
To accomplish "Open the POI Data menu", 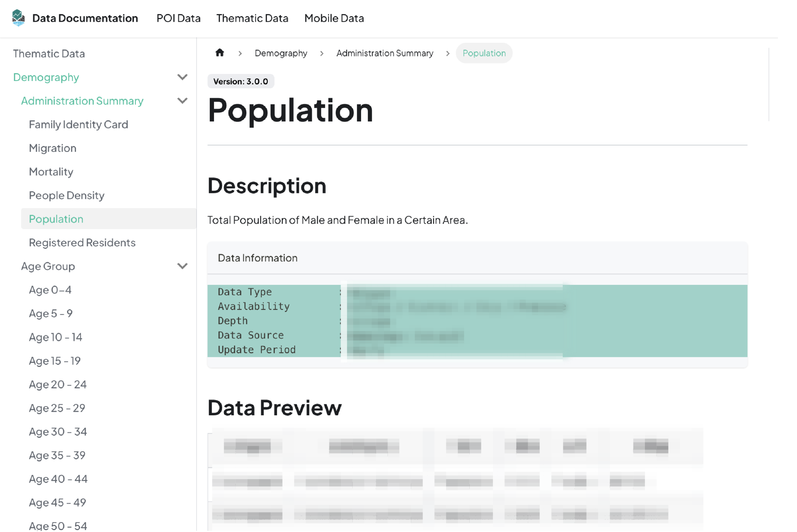I will click(178, 18).
